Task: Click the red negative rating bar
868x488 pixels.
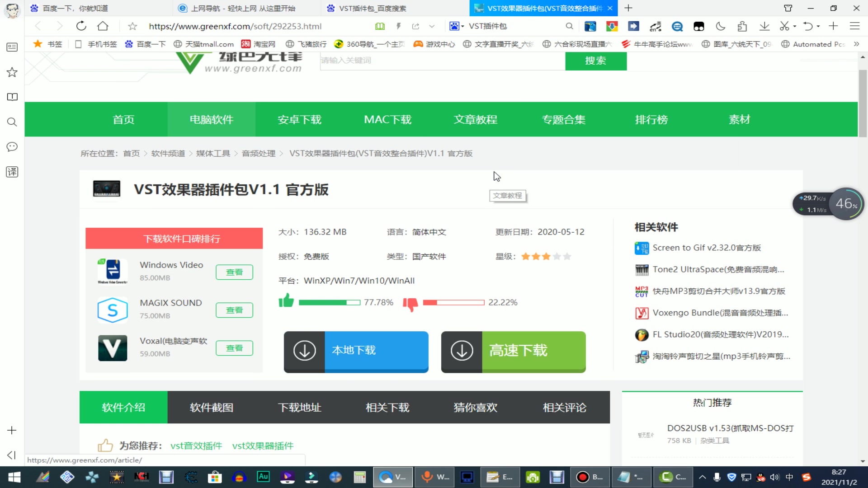Action: 453,302
